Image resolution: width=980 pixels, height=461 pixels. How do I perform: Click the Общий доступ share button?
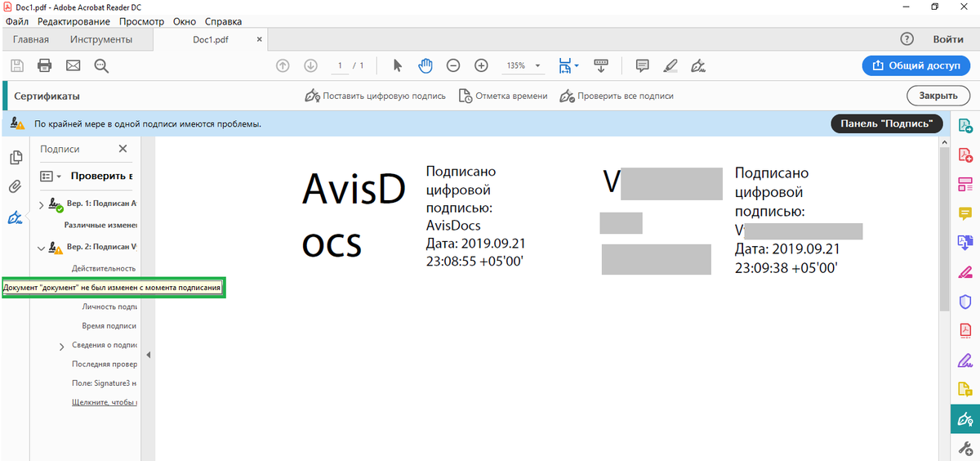[915, 65]
